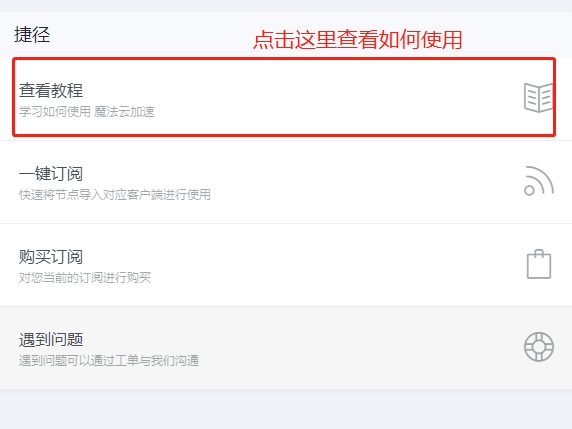Click subtitle 对您当前的订阅进行购买
Image resolution: width=572 pixels, height=429 pixels.
coord(85,278)
